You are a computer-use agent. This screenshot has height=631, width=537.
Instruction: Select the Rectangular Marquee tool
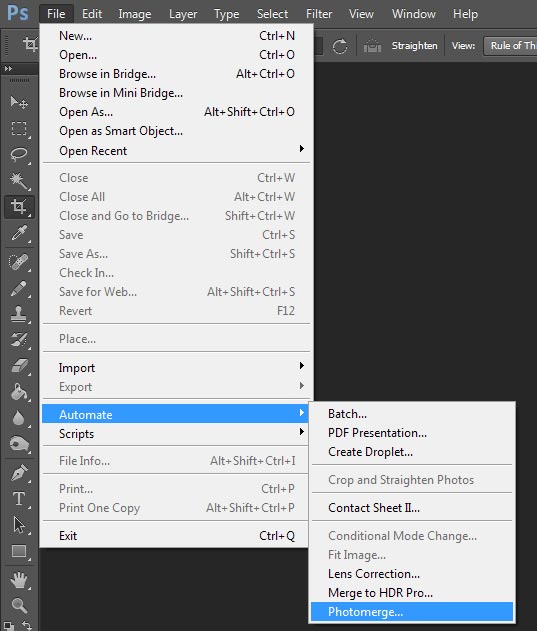tap(19, 129)
